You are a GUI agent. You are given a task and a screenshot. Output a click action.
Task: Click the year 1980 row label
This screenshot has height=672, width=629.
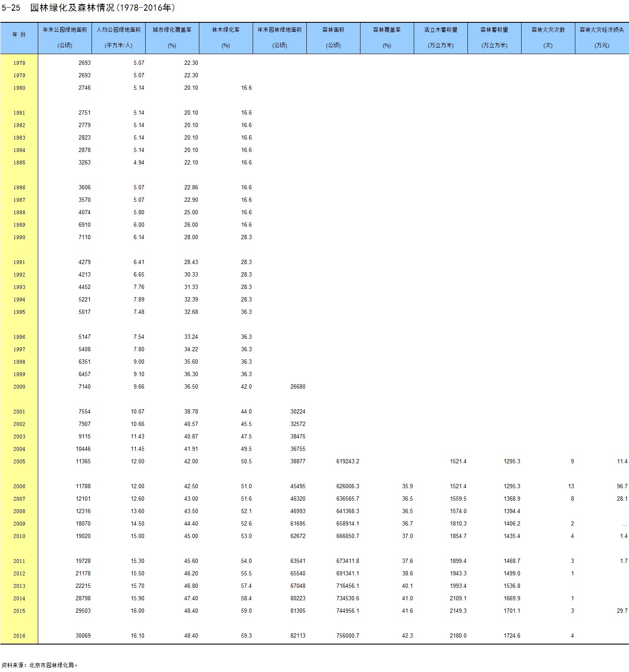[19, 88]
